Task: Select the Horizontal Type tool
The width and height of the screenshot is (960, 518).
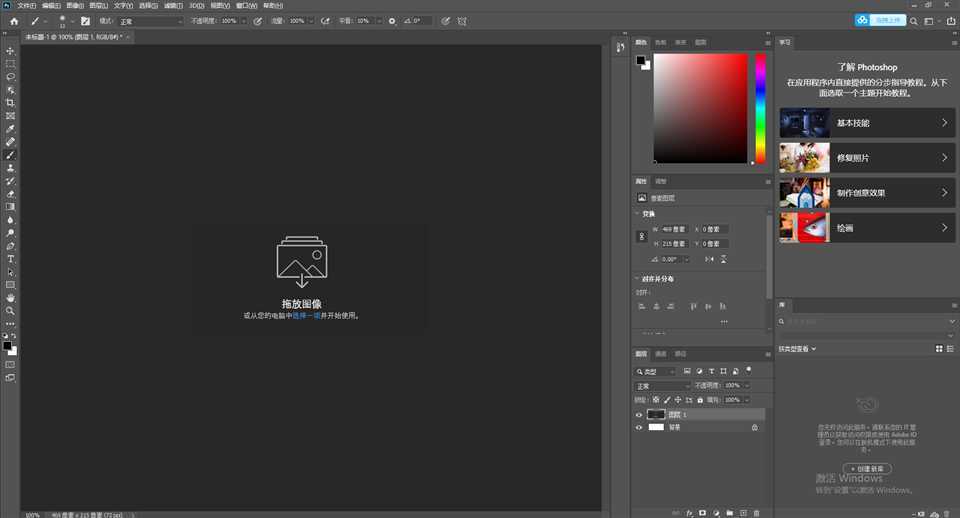Action: coord(10,259)
